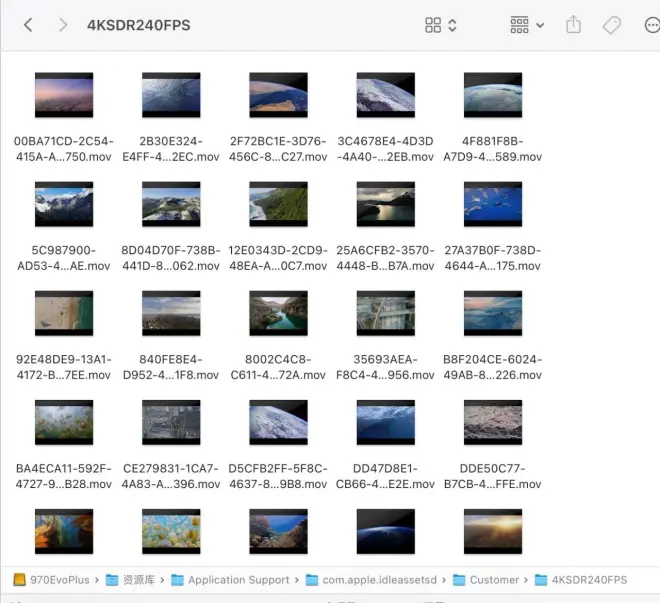This screenshot has height=603, width=660.
Task: Click the DDE50C77-B7CB video thumbnail
Action: pos(493,422)
